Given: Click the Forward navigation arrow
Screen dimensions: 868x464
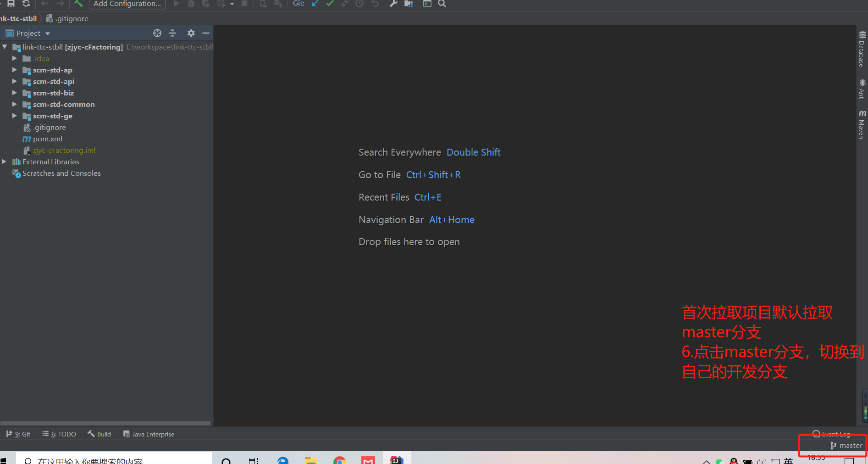Looking at the screenshot, I should click(60, 3).
